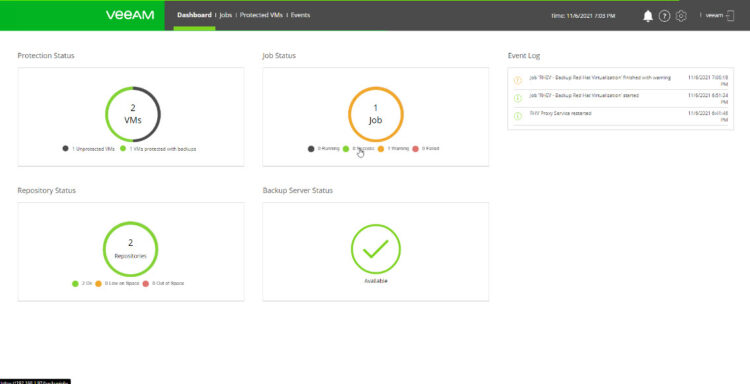
Task: Click the 2 Repositories ring
Action: pos(131,249)
